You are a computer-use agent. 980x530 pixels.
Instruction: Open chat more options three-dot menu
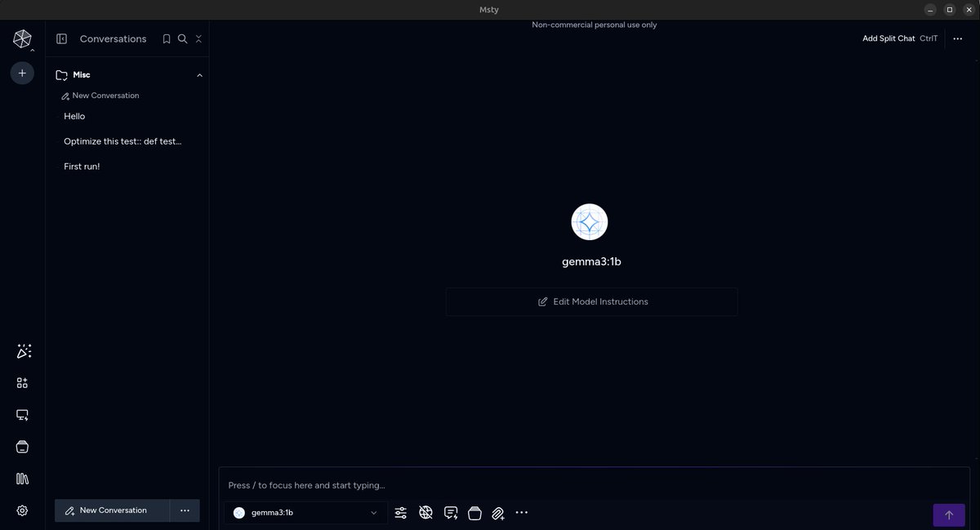[x=958, y=38]
